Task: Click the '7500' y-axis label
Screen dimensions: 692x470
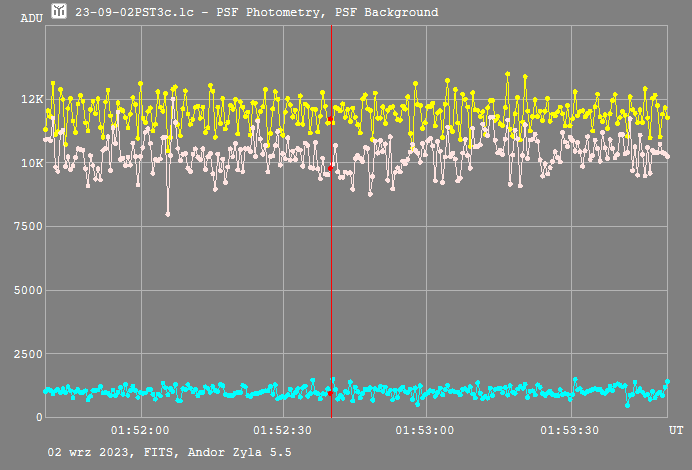Action: coord(28,226)
